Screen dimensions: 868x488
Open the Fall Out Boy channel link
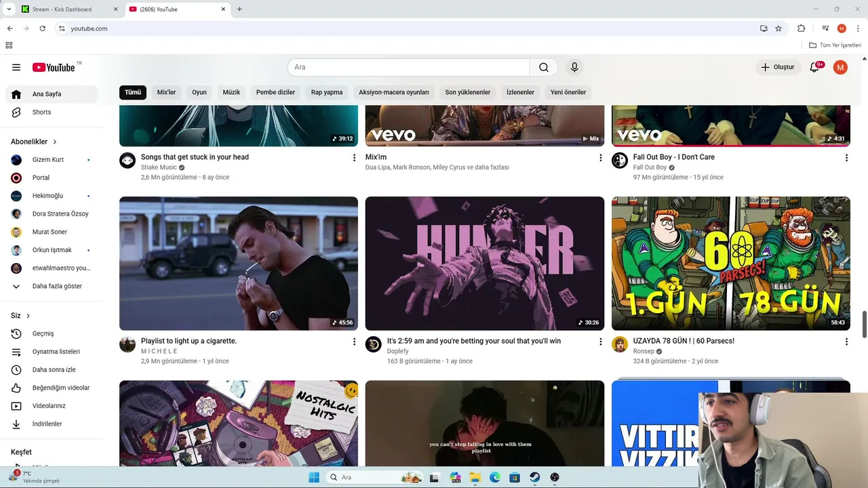(x=650, y=167)
